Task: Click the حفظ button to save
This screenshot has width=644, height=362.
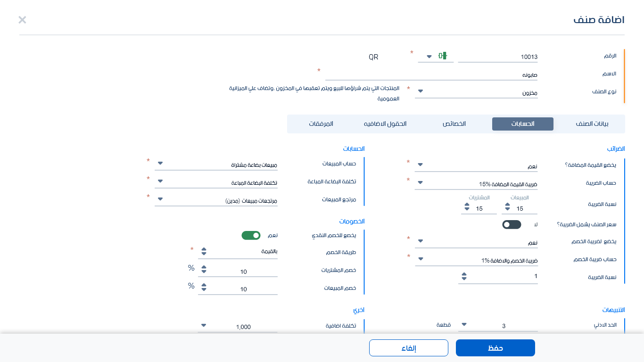Action: click(x=495, y=347)
